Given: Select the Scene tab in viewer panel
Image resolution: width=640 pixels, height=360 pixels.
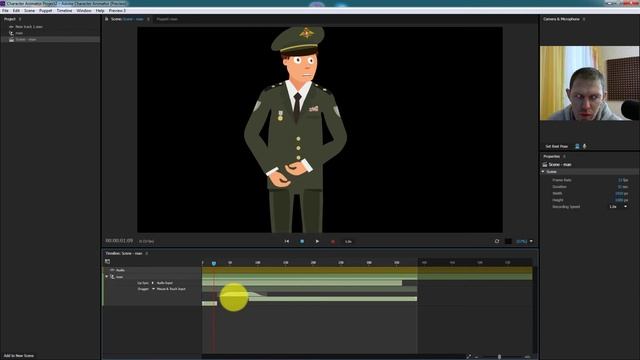Looking at the screenshot, I should click(x=127, y=19).
